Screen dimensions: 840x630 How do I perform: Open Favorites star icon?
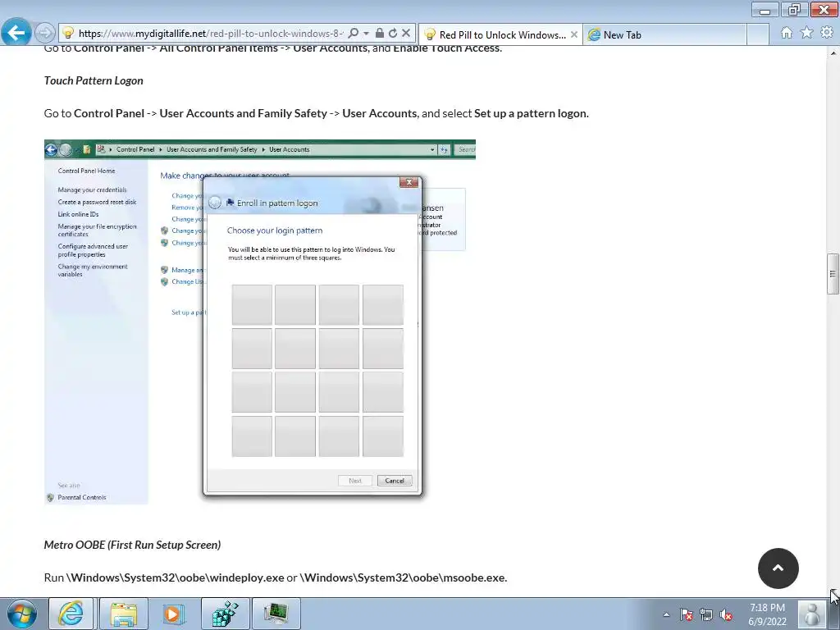[807, 33]
